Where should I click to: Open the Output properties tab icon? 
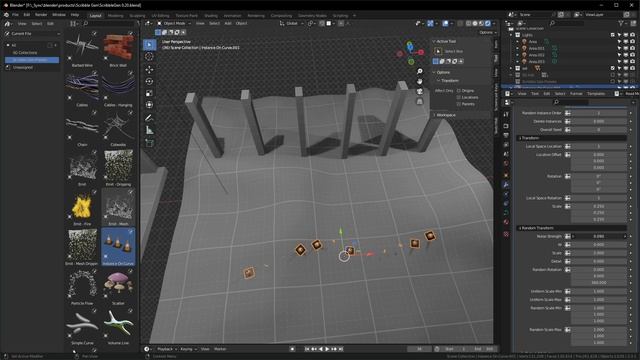click(506, 135)
